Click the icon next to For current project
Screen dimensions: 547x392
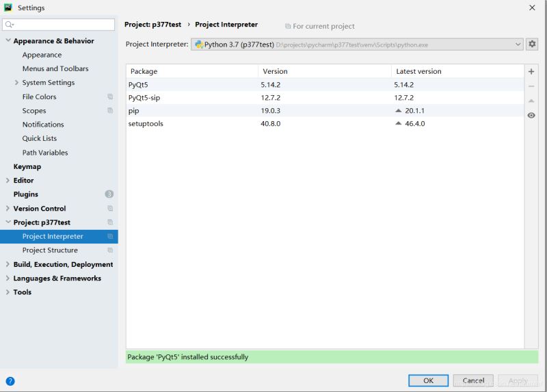click(288, 26)
